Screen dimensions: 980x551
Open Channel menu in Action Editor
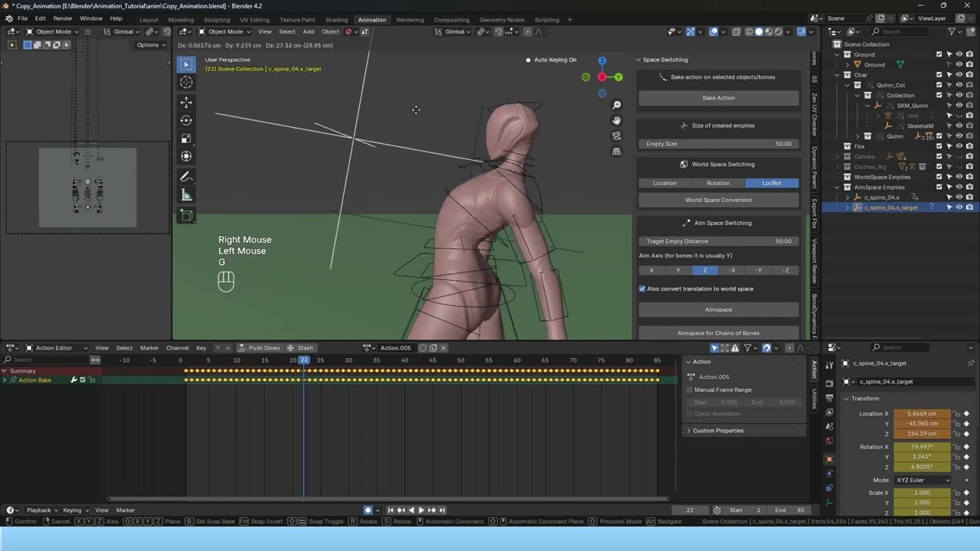(x=177, y=347)
